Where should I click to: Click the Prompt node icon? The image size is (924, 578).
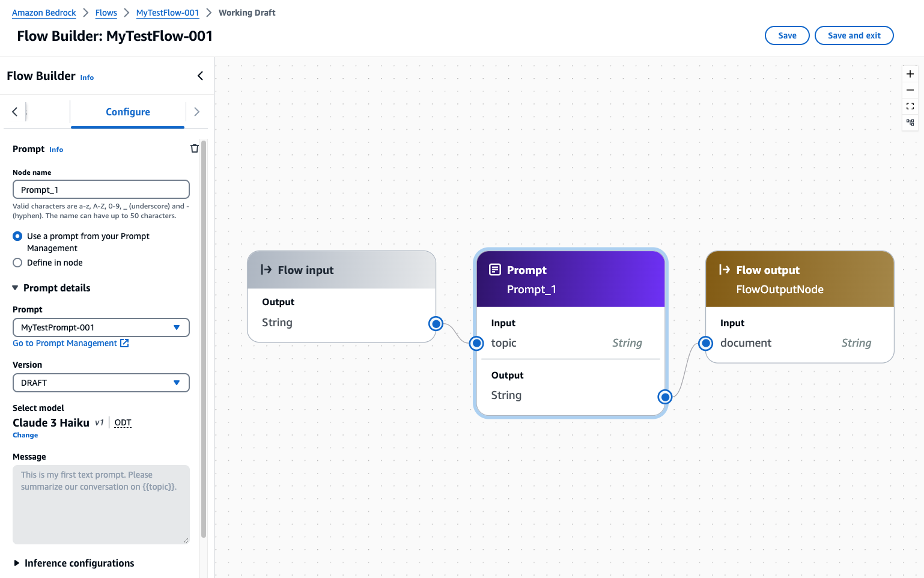(x=495, y=269)
